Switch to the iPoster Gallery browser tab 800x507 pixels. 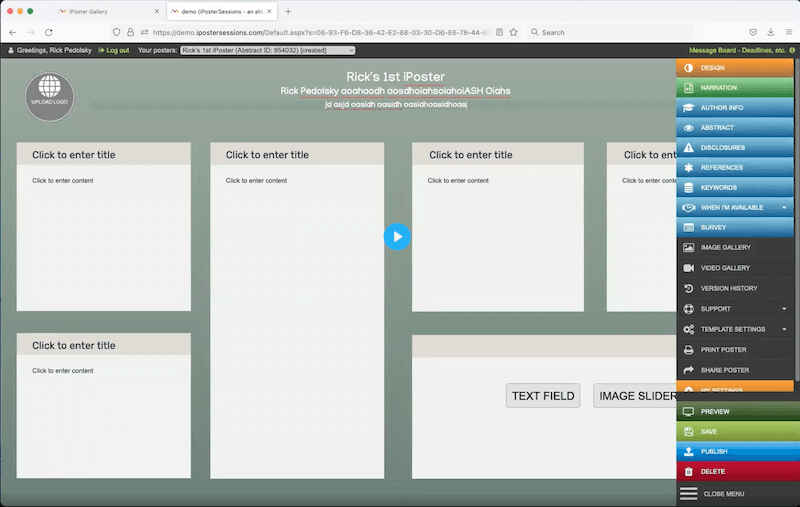pyautogui.click(x=105, y=11)
